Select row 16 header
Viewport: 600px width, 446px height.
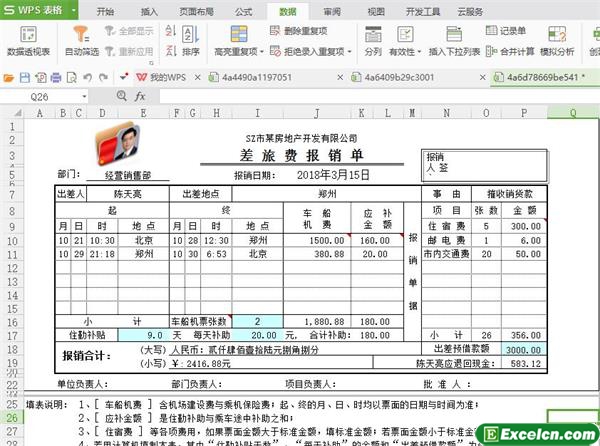[12, 322]
